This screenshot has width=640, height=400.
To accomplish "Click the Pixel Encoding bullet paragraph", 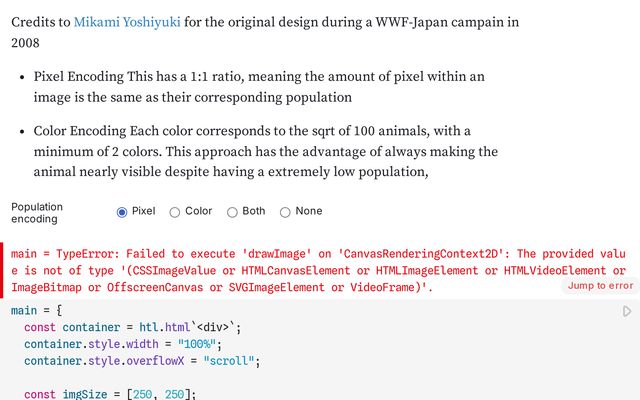I will 260,87.
